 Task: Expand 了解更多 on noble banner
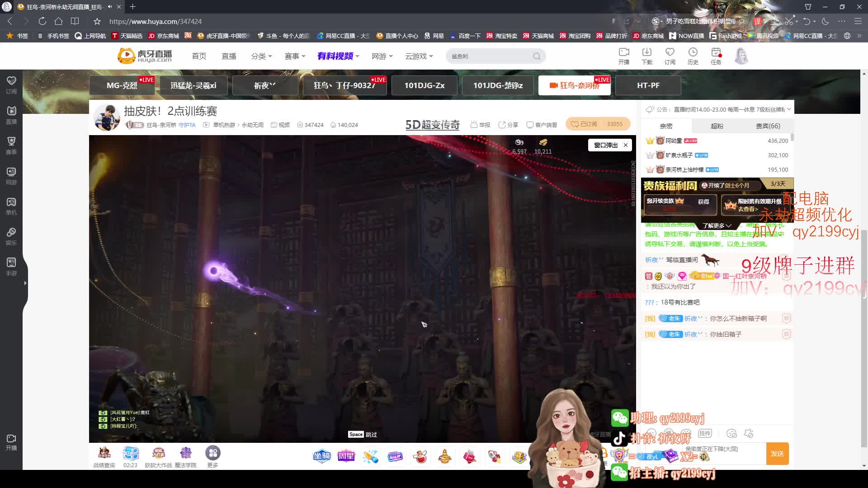point(717,225)
